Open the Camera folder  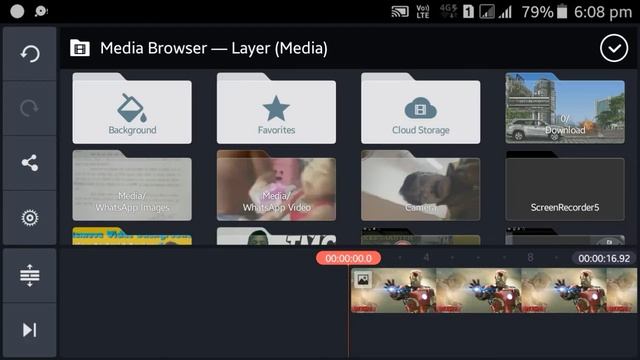click(x=420, y=185)
